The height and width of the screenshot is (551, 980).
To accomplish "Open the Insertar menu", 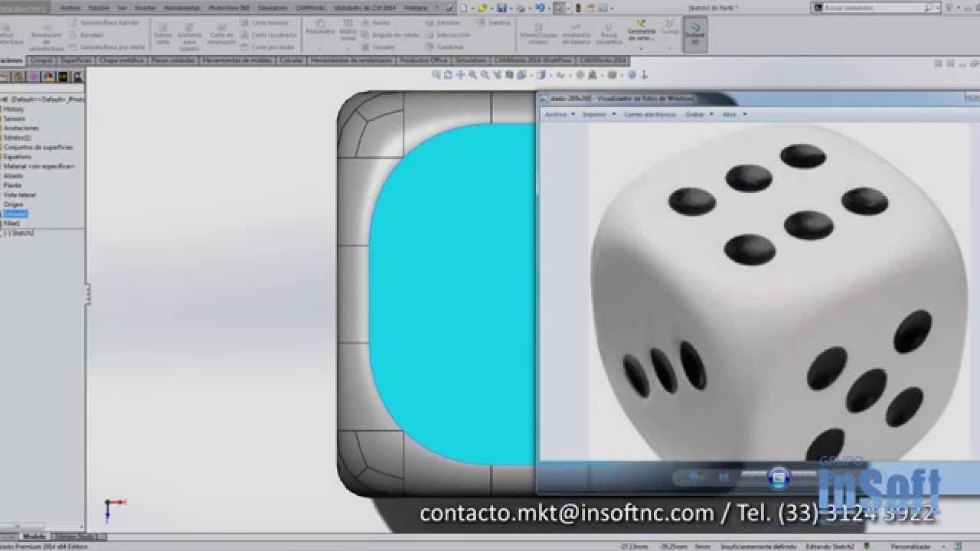I will (145, 8).
